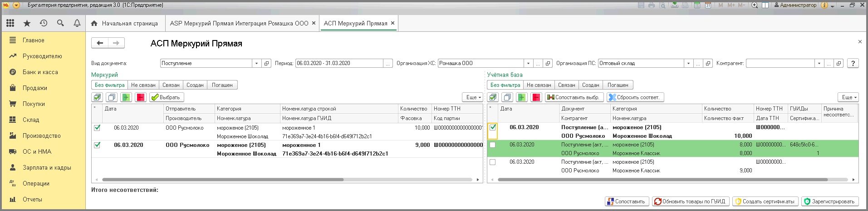
Task: Select the Создан filter in Учётная база panel
Action: tap(591, 85)
